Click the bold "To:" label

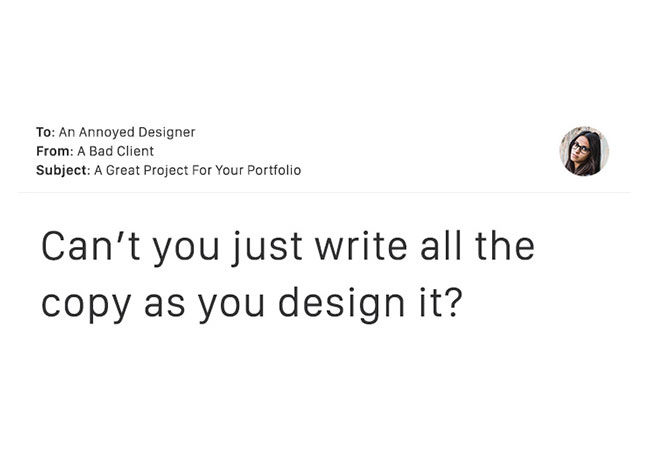point(45,132)
